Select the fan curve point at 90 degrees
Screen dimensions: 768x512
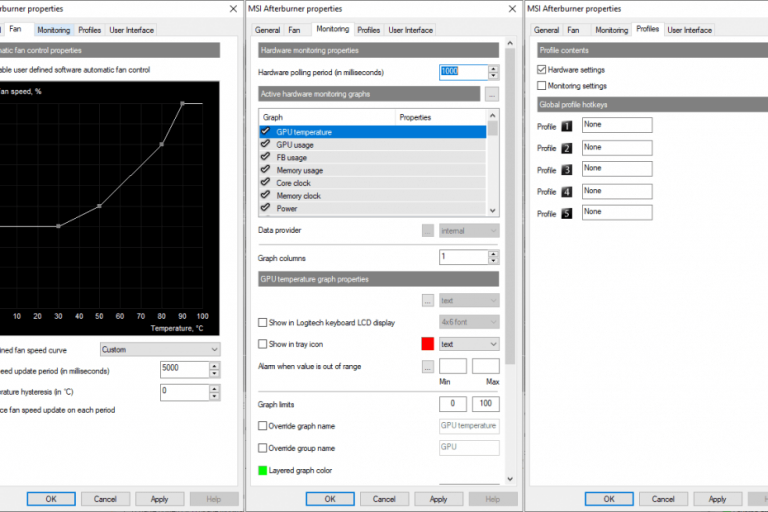[182, 103]
